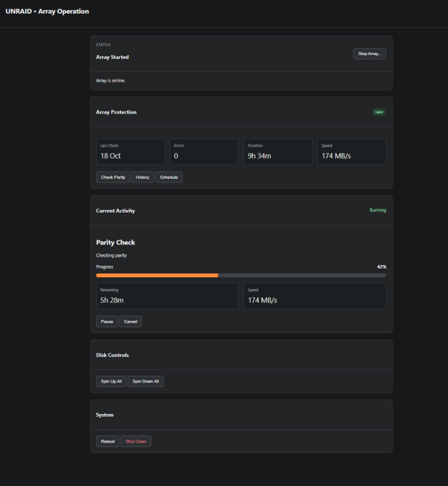Click the Stop Array button
Viewport: 448px width, 486px height.
(370, 54)
